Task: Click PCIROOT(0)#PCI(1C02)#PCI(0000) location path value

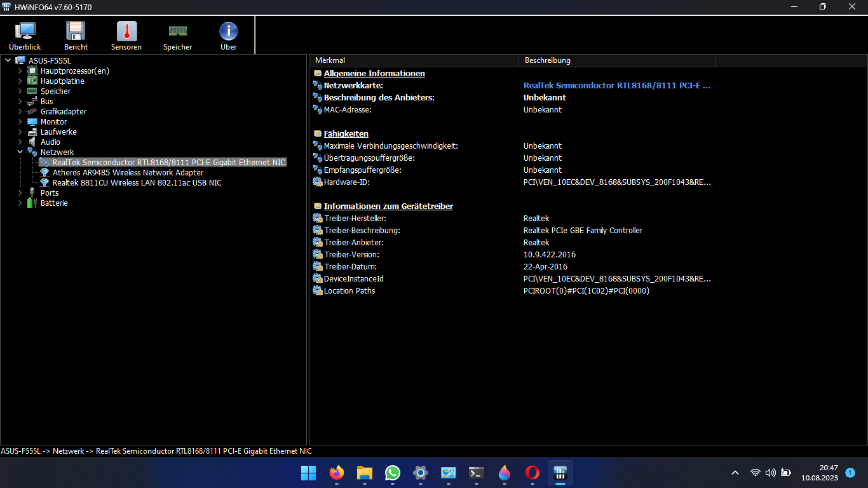Action: (586, 290)
